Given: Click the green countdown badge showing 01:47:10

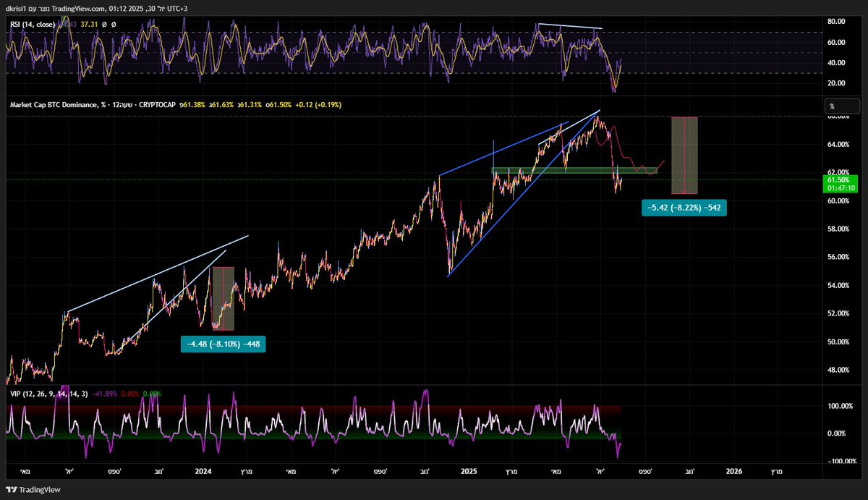Looking at the screenshot, I should coord(841,187).
